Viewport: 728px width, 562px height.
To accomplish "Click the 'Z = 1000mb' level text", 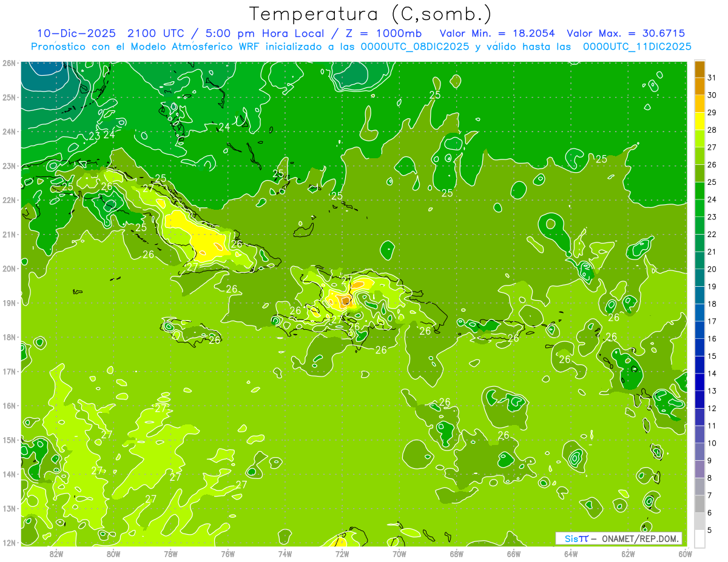I will pos(384,33).
